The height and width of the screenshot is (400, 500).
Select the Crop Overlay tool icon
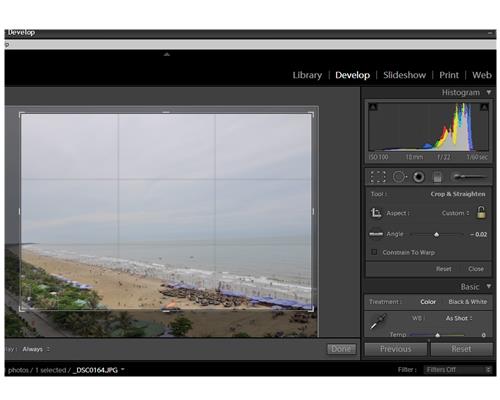coord(378,177)
